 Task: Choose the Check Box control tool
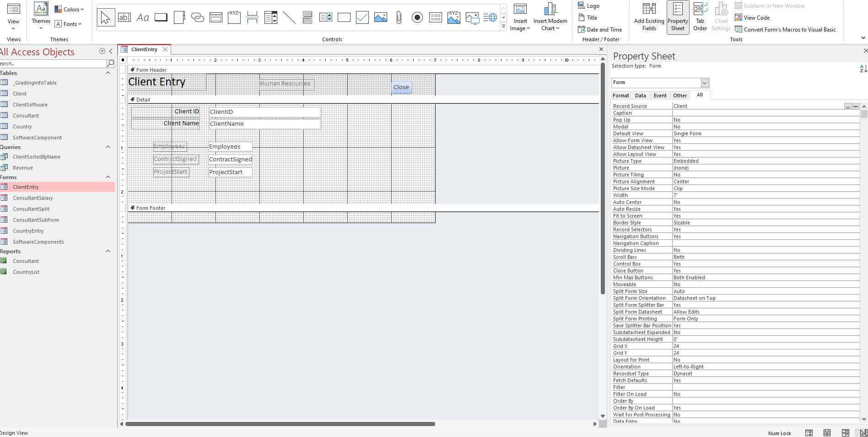pos(362,17)
